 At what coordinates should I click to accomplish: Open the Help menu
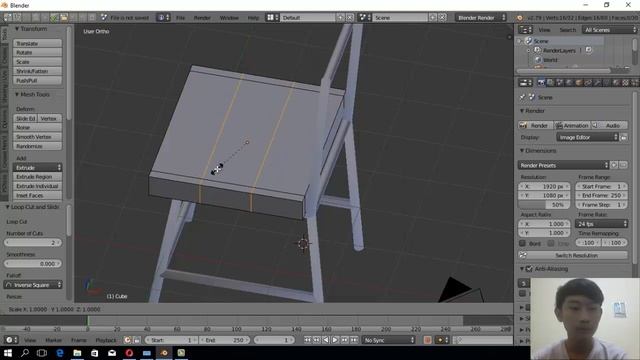[253, 18]
